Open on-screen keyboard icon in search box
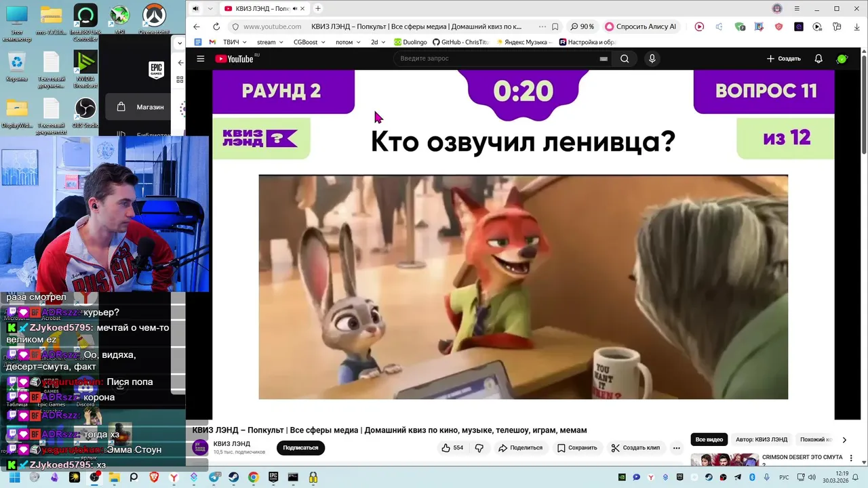This screenshot has width=868, height=488. [604, 59]
